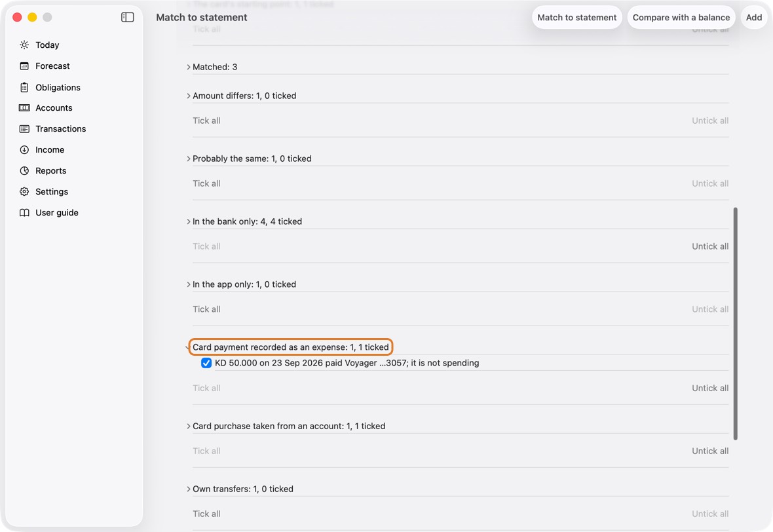This screenshot has width=773, height=532.
Task: Click the Forecast calendar icon
Action: click(24, 66)
